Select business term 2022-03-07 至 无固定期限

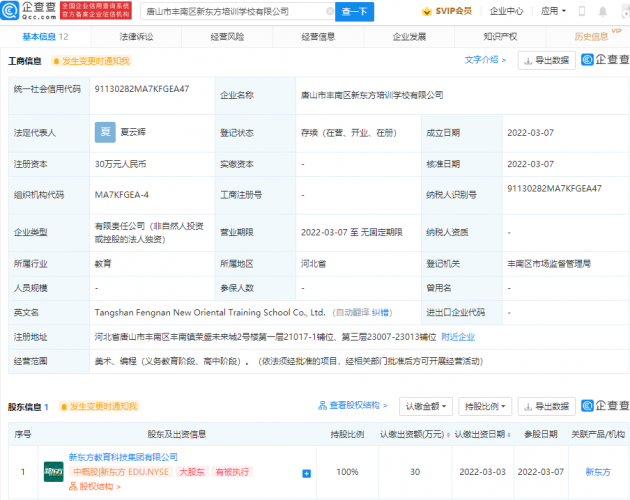[x=352, y=232]
